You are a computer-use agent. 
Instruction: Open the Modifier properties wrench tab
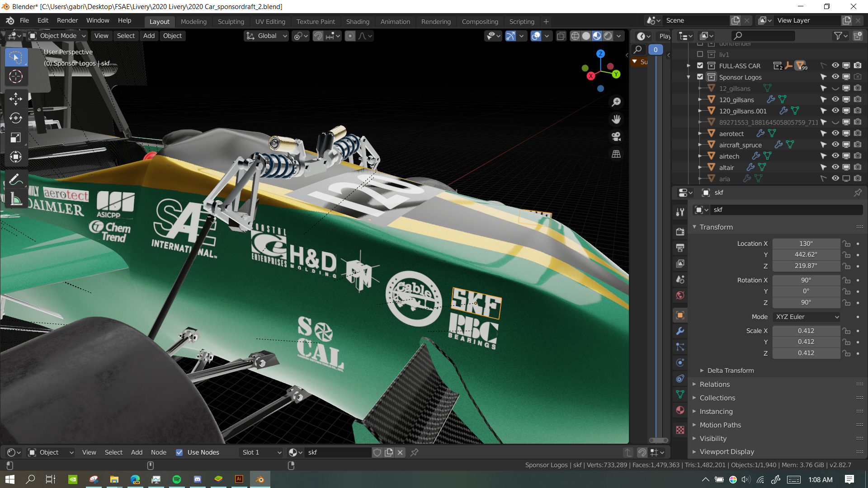coord(680,331)
